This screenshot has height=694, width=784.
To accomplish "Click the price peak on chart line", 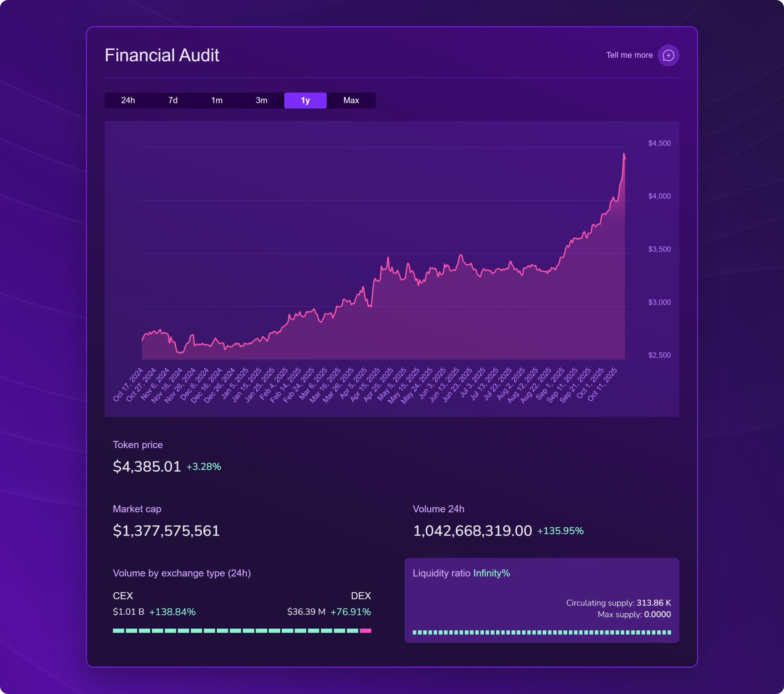I will [x=624, y=154].
